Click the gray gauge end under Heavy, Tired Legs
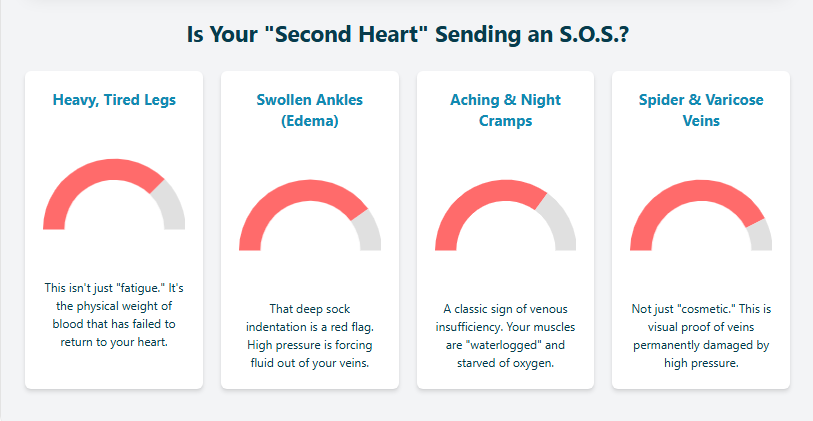This screenshot has width=813, height=421. pyautogui.click(x=172, y=205)
